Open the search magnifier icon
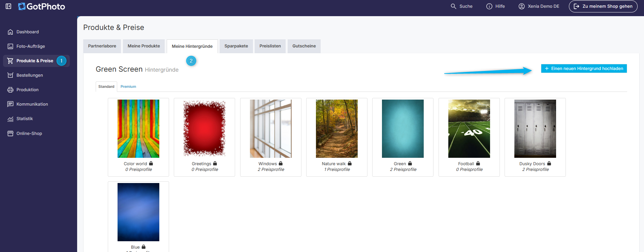This screenshot has width=644, height=252. (x=453, y=6)
